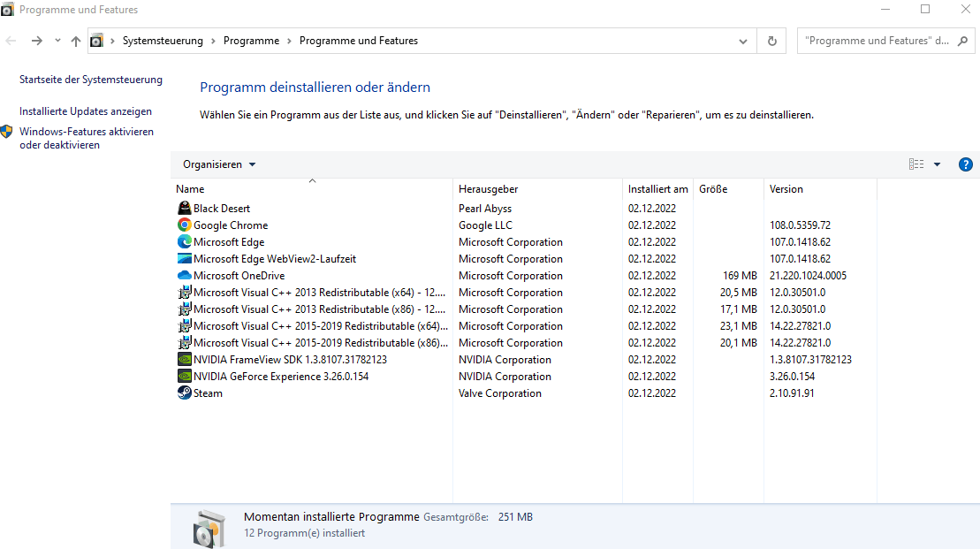Click the Visual C++ 2015-2019 (x64) icon
This screenshot has height=549, width=980.
(x=185, y=325)
